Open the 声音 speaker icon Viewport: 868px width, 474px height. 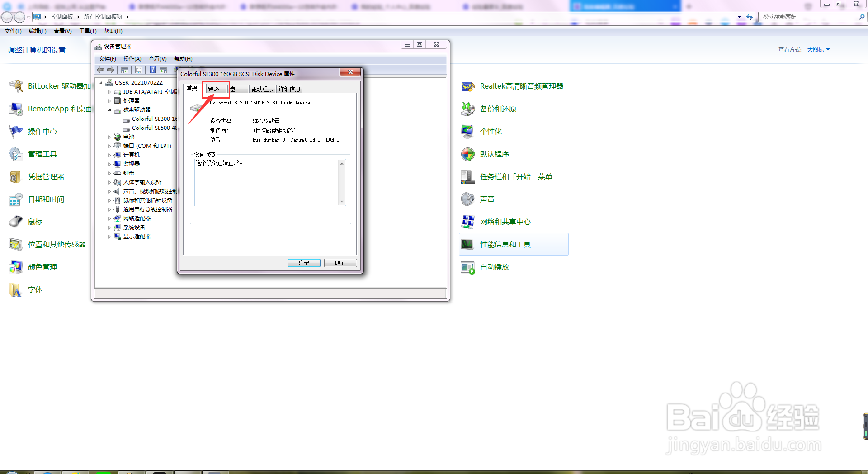(x=468, y=199)
